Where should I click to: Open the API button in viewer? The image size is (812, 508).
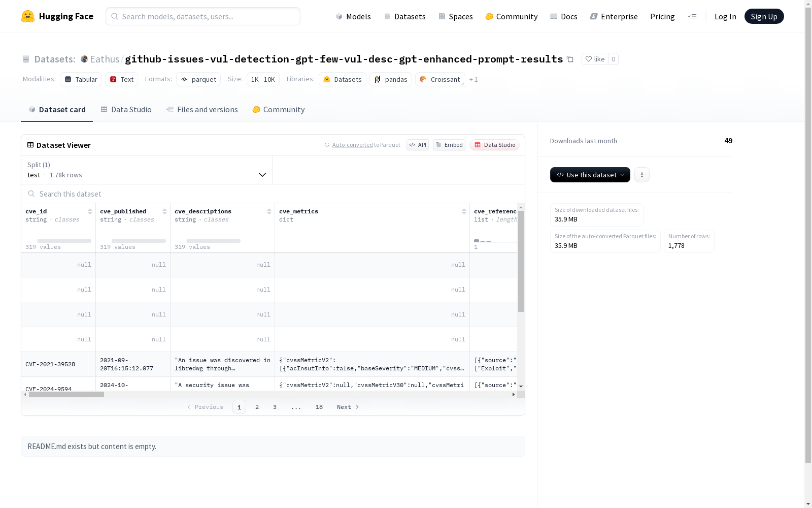point(418,145)
